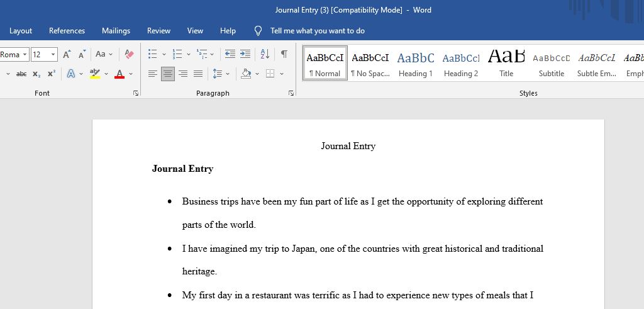
Task: Open the Help tab
Action: (x=228, y=31)
